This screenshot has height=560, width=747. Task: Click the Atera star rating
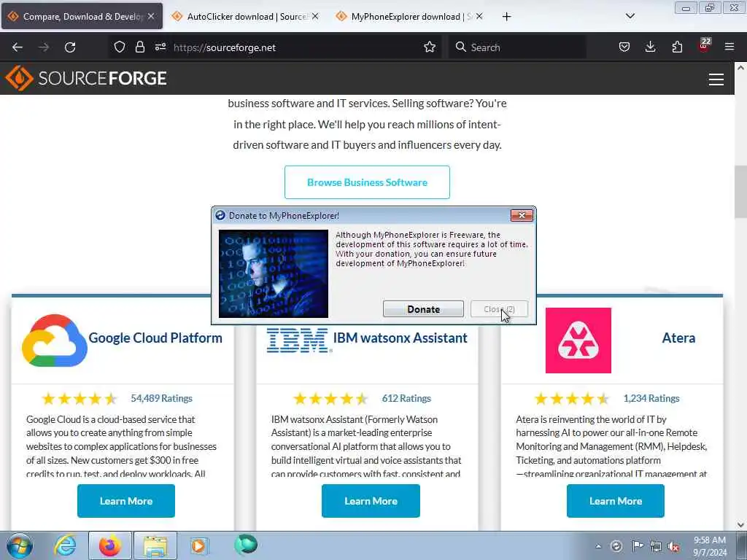tap(572, 399)
